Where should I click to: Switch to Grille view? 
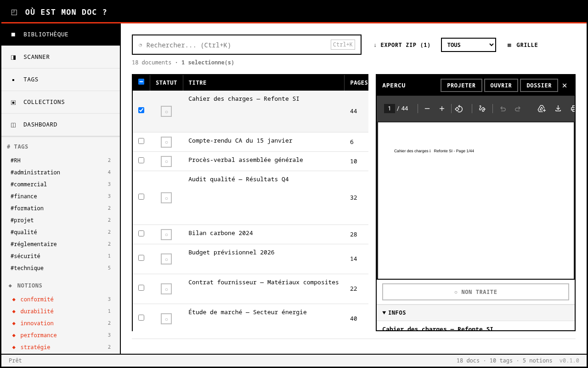(523, 45)
